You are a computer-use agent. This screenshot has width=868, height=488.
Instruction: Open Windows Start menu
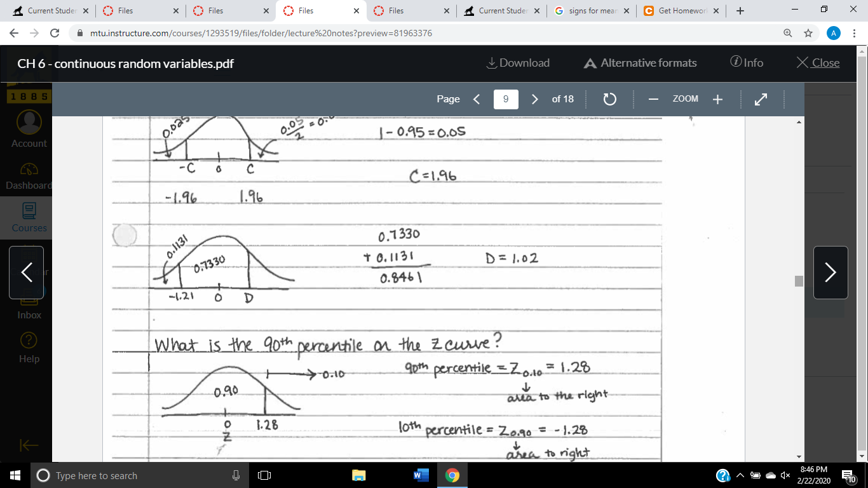(x=15, y=475)
